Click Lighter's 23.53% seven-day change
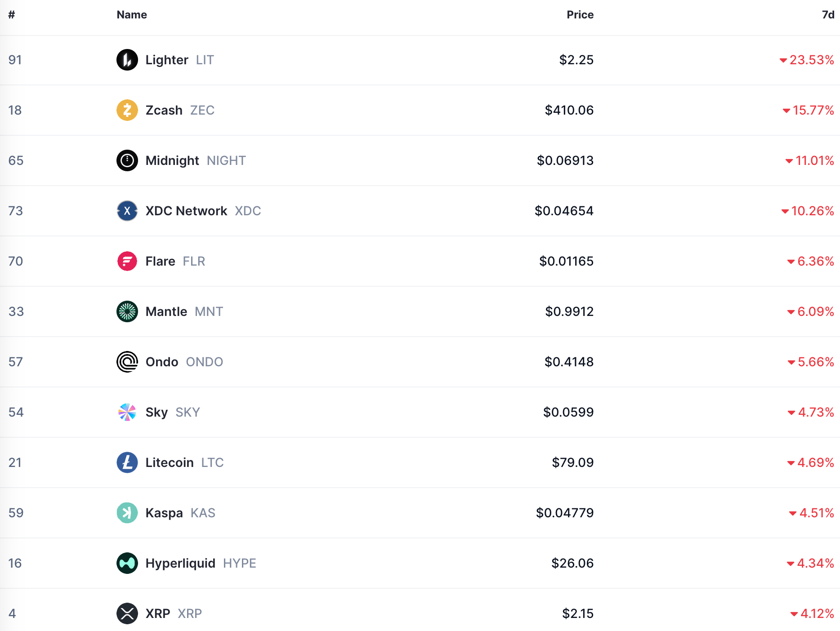Image resolution: width=840 pixels, height=631 pixels. tap(811, 60)
